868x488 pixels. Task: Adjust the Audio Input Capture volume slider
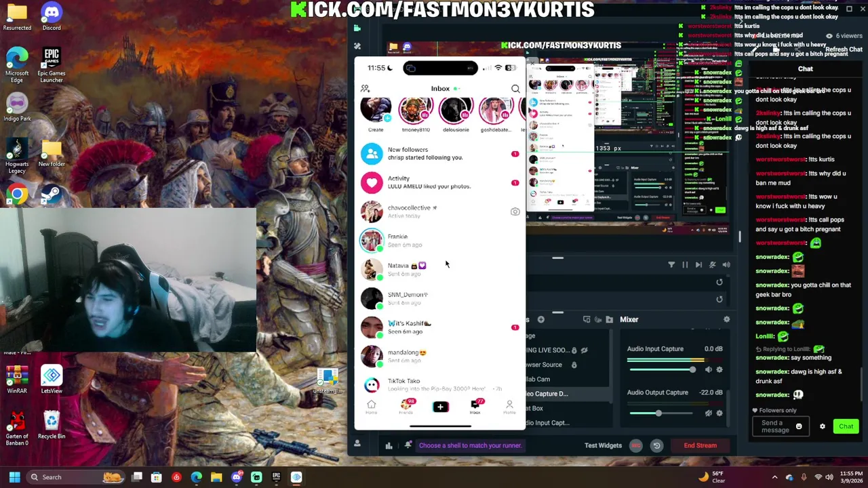[x=663, y=369]
